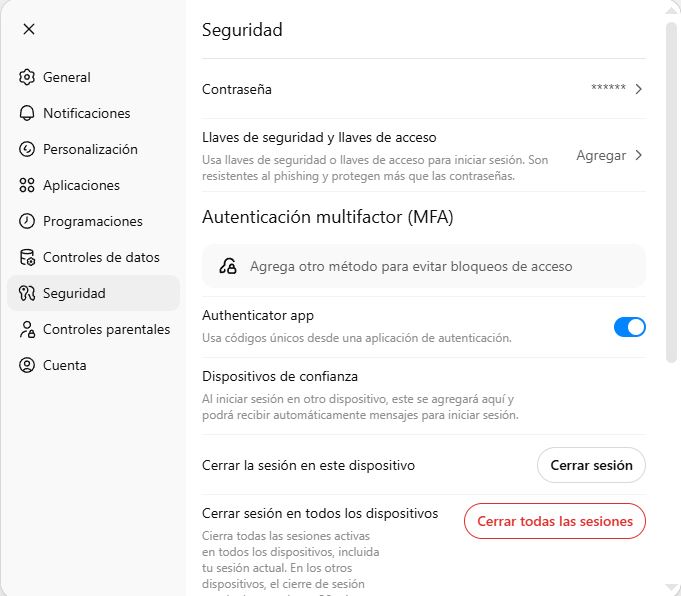
Task: Click the Agrega otro método banner
Action: (424, 266)
